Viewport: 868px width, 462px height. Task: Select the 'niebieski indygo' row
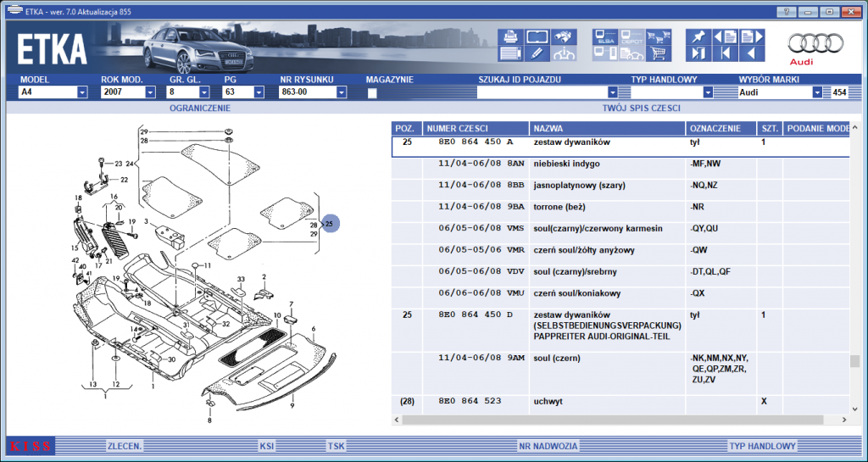620,168
